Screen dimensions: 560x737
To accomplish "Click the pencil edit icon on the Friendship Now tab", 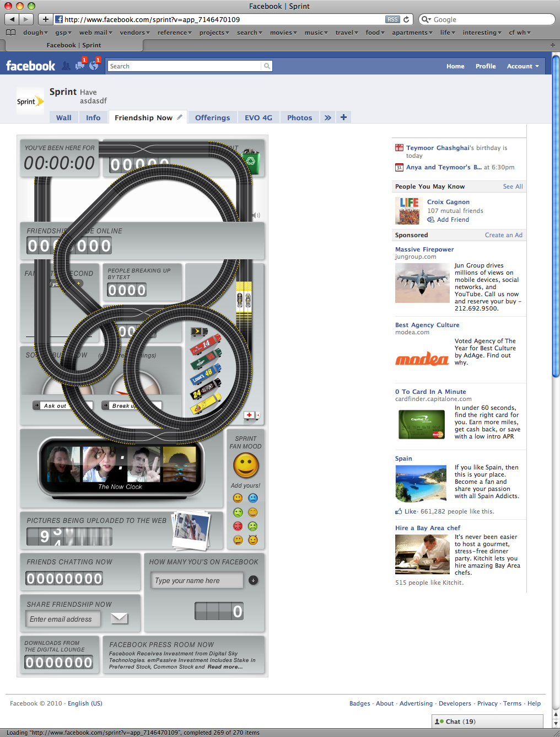I will tap(180, 117).
